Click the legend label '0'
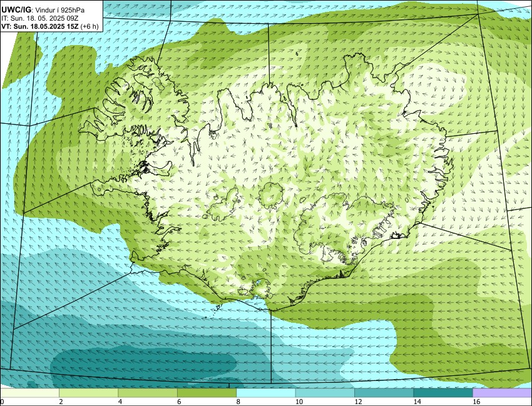 pos(2,402)
